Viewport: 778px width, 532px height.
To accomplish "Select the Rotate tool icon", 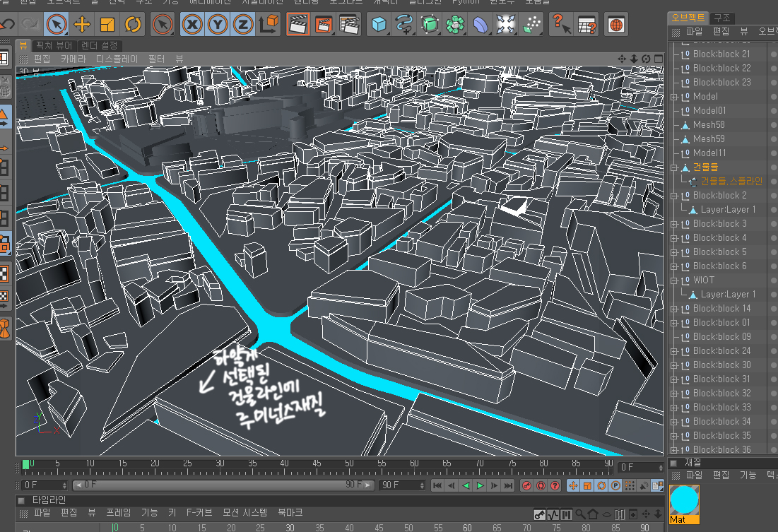I will click(x=132, y=24).
